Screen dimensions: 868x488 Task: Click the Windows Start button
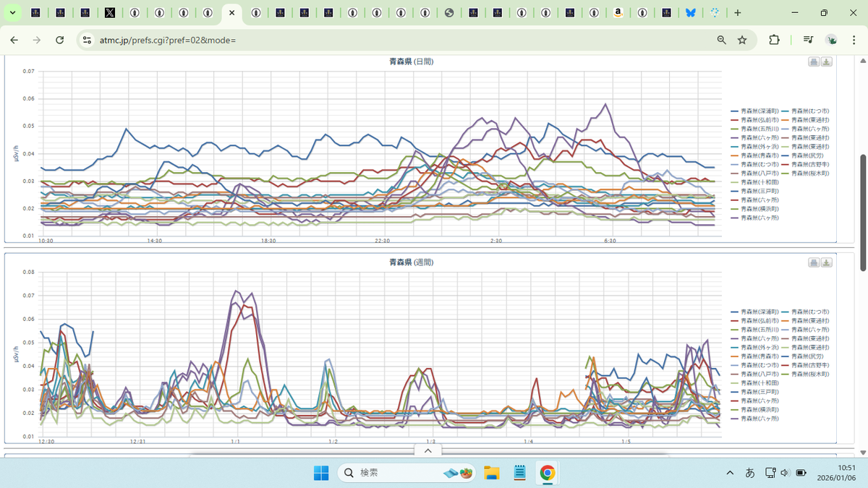click(x=320, y=473)
